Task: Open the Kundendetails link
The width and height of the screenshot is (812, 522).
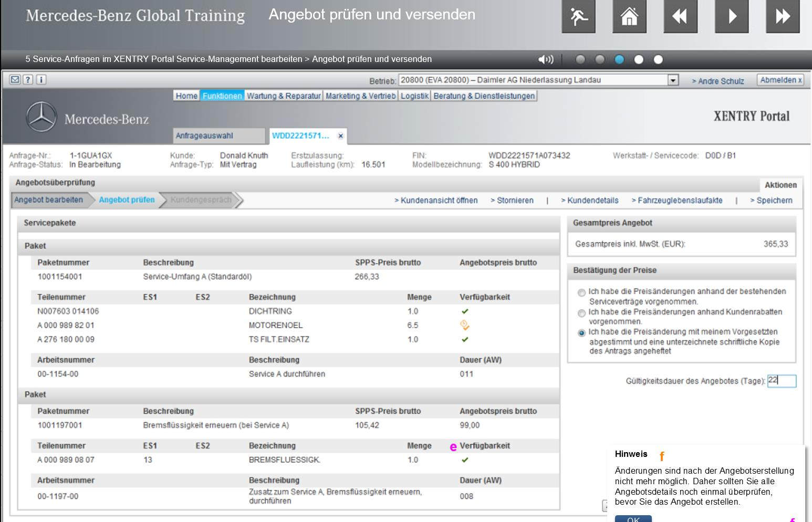Action: [589, 201]
